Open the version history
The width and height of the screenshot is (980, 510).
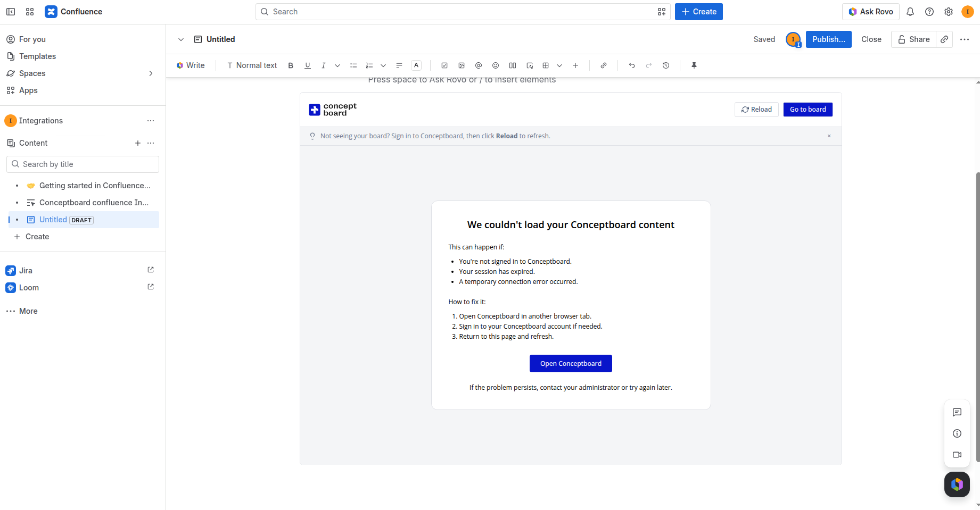pos(666,65)
